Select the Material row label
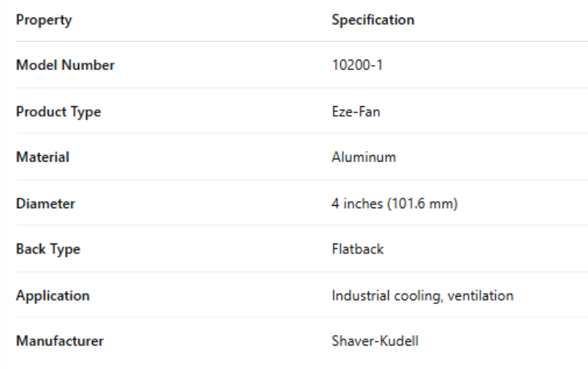Screen dimensions: 588x369 tap(43, 157)
